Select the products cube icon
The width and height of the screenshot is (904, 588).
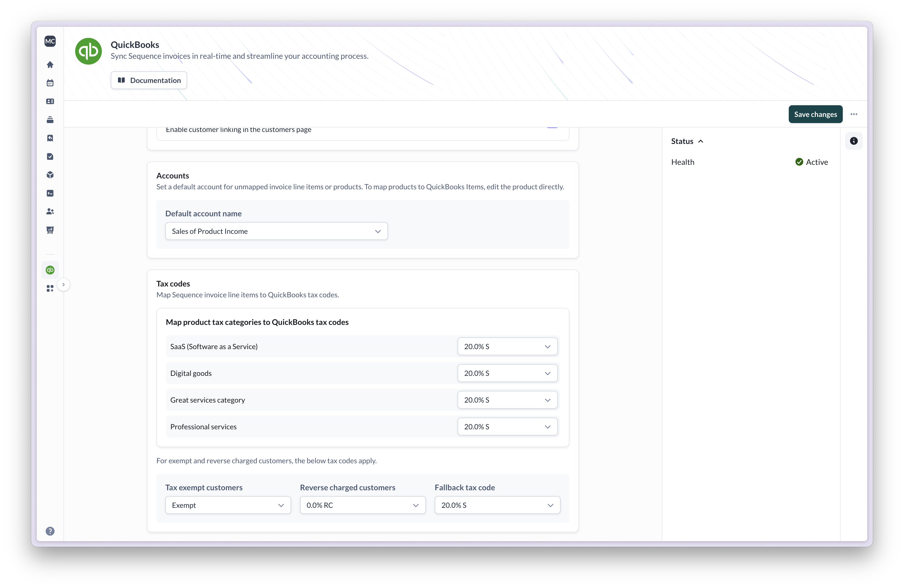(50, 175)
